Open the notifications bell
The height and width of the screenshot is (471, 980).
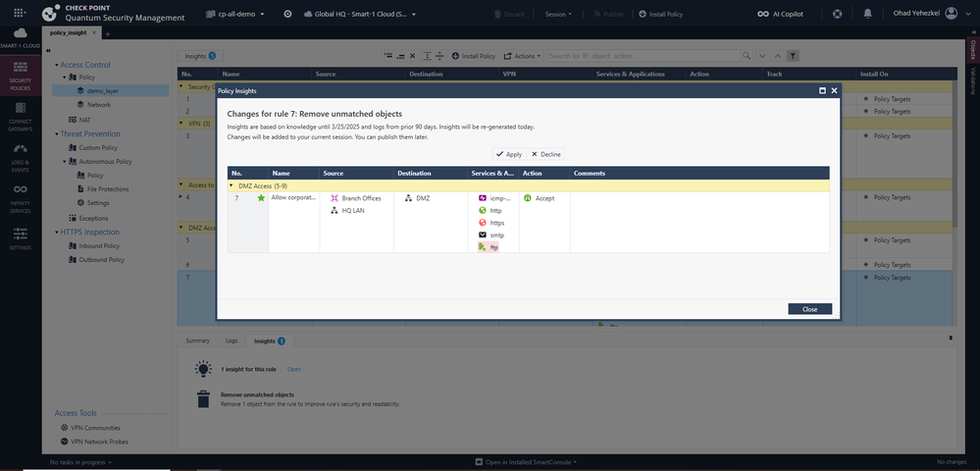[867, 14]
